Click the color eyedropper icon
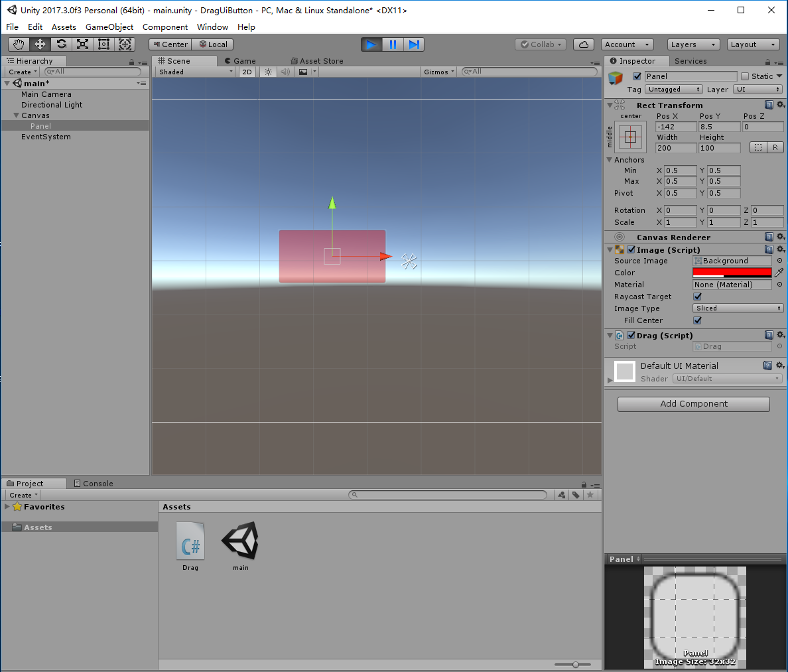Screen dimensions: 788x672 coord(779,273)
